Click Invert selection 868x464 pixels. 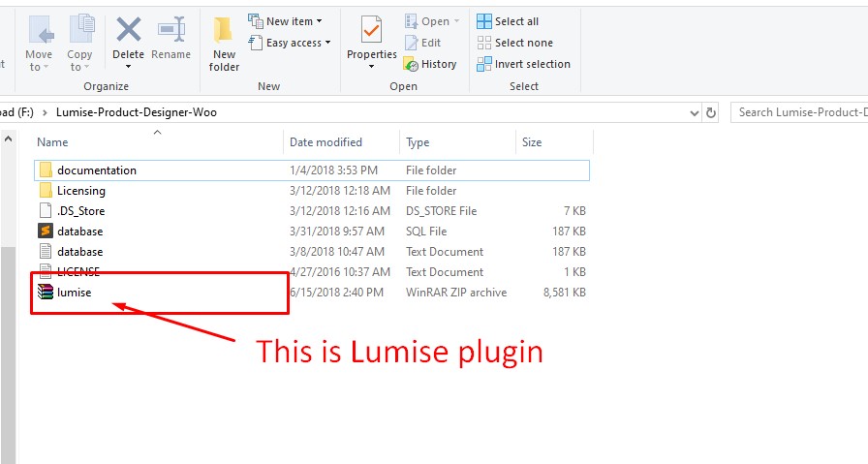[523, 64]
